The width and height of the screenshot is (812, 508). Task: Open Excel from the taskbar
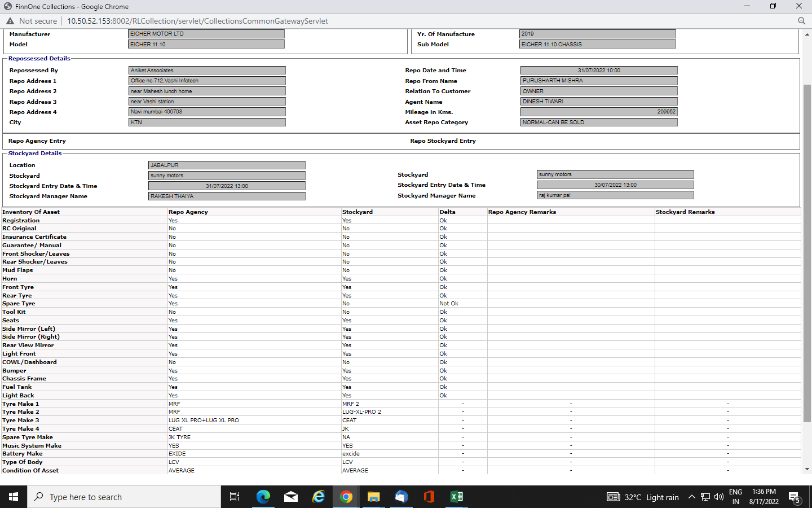click(x=456, y=497)
